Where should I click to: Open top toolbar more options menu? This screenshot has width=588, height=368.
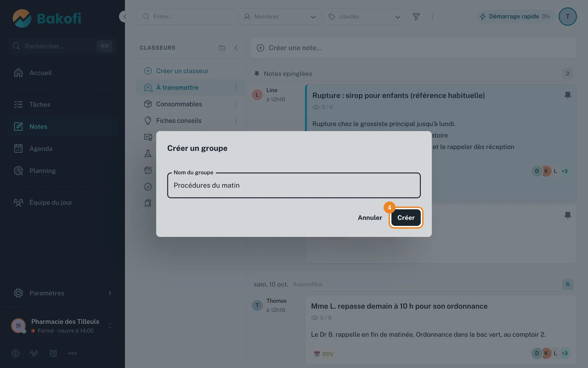(x=433, y=17)
